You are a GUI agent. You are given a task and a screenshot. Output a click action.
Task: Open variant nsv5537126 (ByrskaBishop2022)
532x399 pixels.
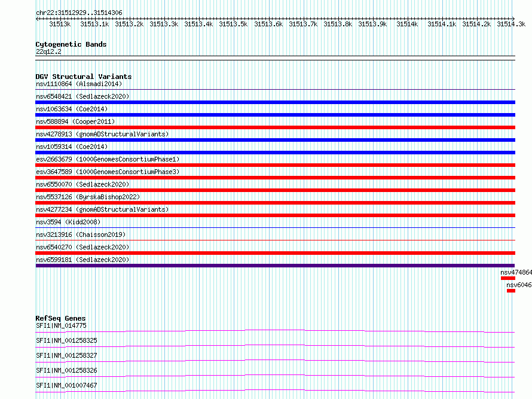[x=88, y=197]
